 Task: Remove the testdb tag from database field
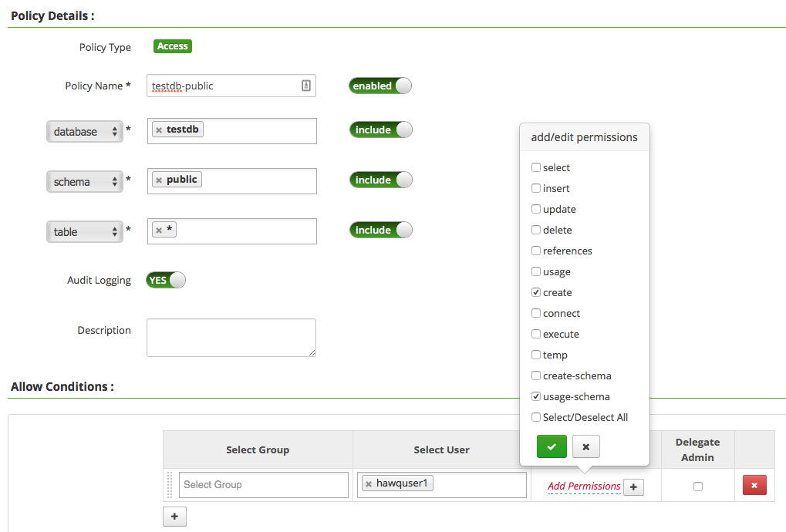pos(159,130)
